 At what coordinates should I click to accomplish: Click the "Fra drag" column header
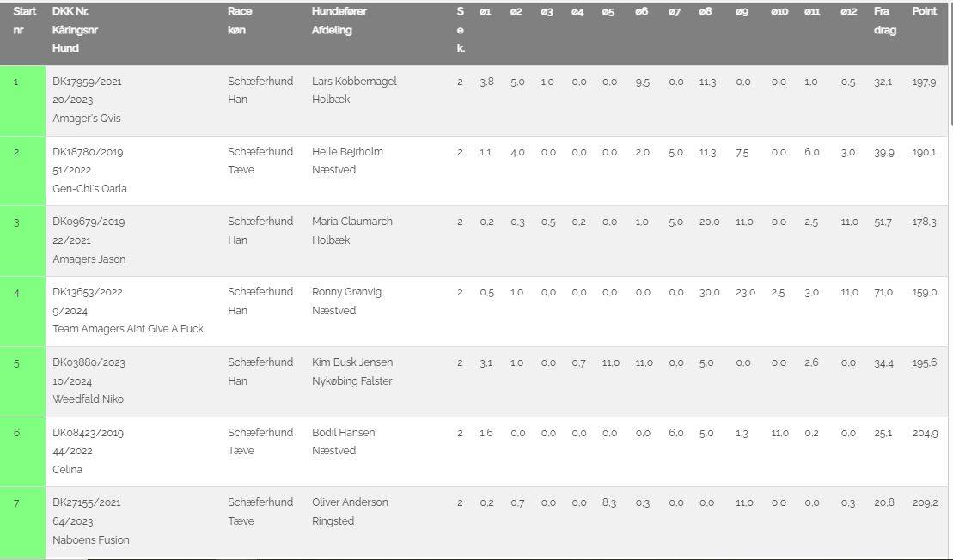(884, 21)
